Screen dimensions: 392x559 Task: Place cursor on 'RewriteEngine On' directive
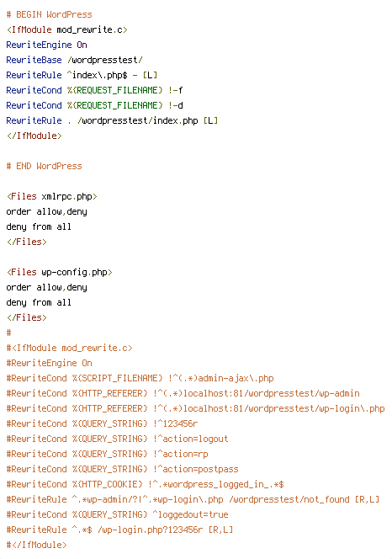[x=46, y=45]
